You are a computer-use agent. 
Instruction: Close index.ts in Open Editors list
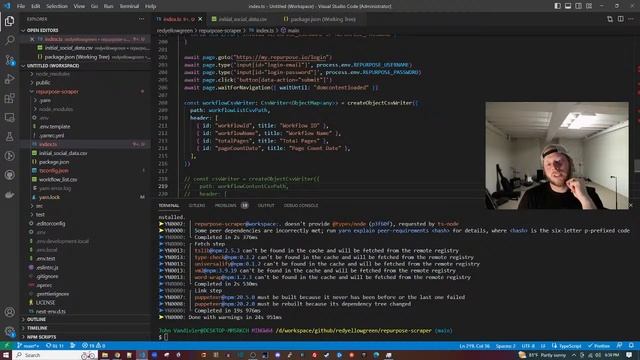point(32,39)
